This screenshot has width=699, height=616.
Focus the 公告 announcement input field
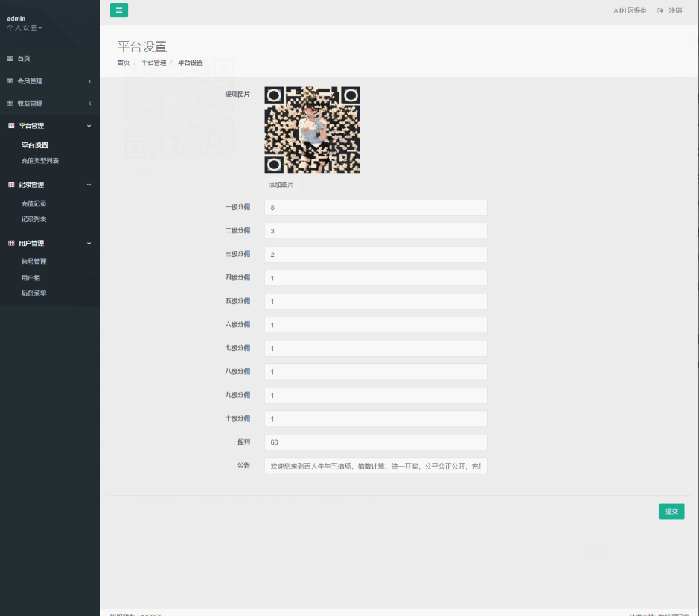(x=376, y=466)
